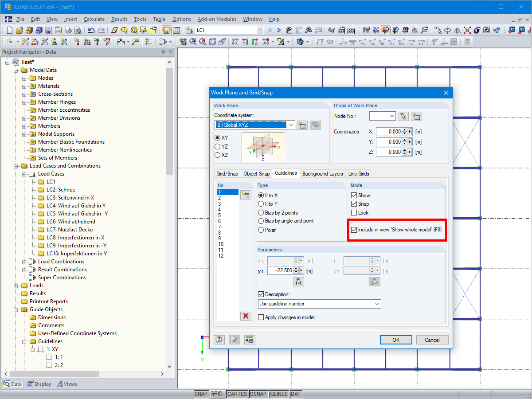The image size is (532, 399).
Task: Confirm the dialog with OK
Action: pyautogui.click(x=396, y=340)
